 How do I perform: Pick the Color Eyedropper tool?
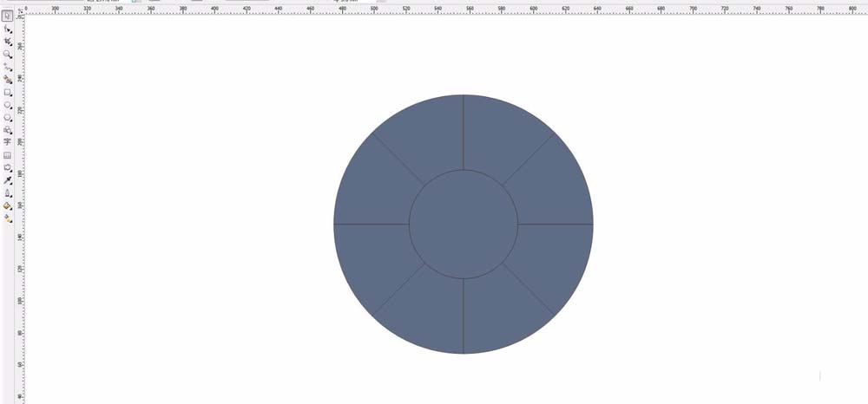click(x=8, y=180)
